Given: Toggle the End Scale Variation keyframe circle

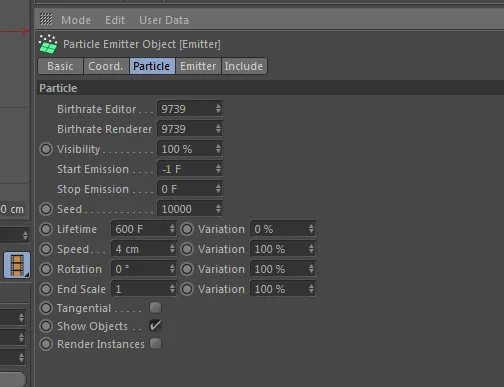Looking at the screenshot, I should pos(187,289).
